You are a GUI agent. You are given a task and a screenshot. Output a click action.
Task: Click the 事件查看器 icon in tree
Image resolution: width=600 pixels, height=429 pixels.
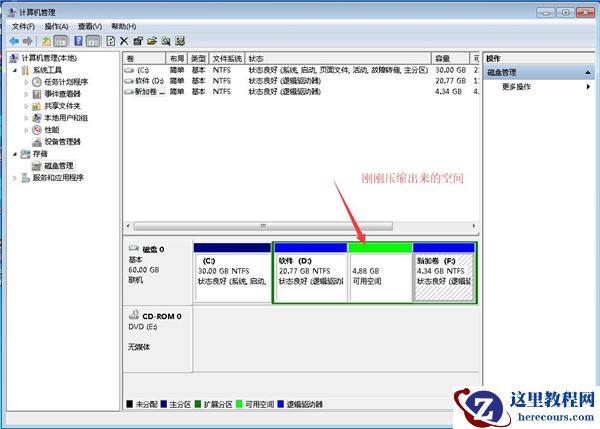click(37, 94)
